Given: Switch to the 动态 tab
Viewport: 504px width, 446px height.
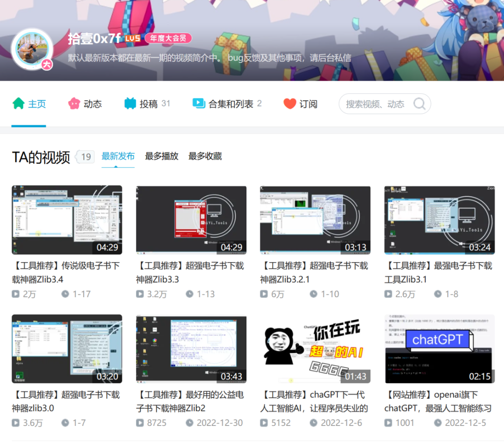Looking at the screenshot, I should (85, 104).
